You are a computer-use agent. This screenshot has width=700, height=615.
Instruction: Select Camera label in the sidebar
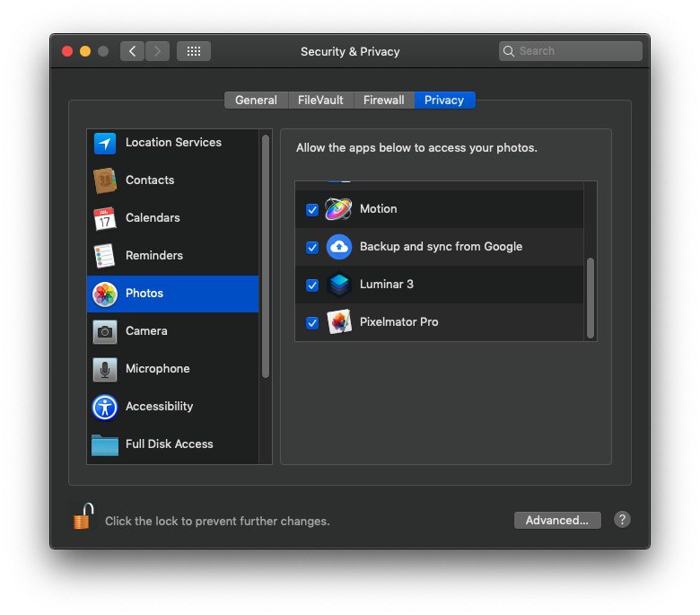146,331
